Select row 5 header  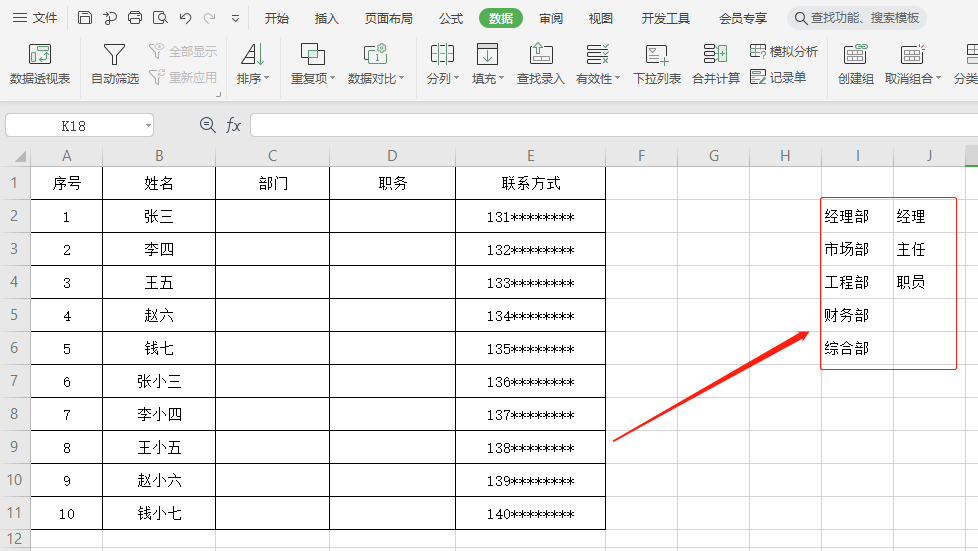[x=15, y=315]
